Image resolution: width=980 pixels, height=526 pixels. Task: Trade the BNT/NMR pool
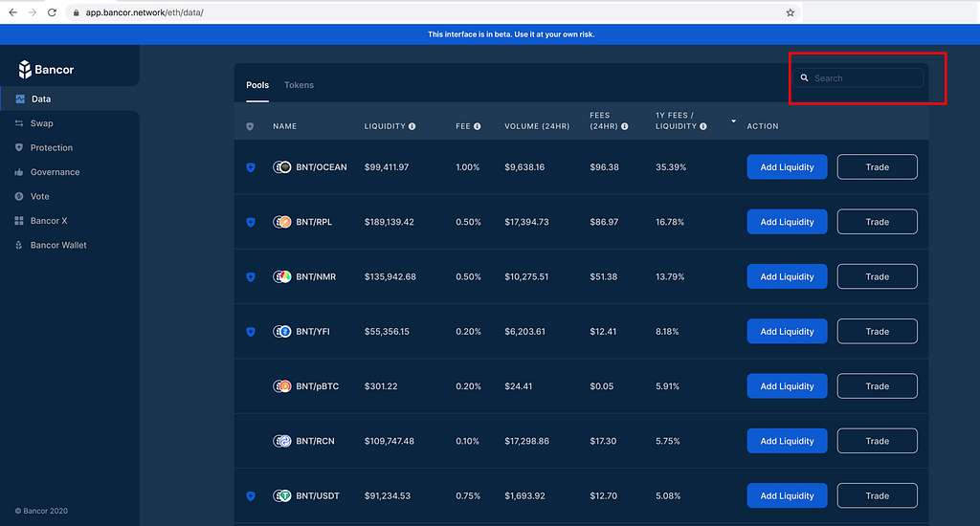(878, 276)
